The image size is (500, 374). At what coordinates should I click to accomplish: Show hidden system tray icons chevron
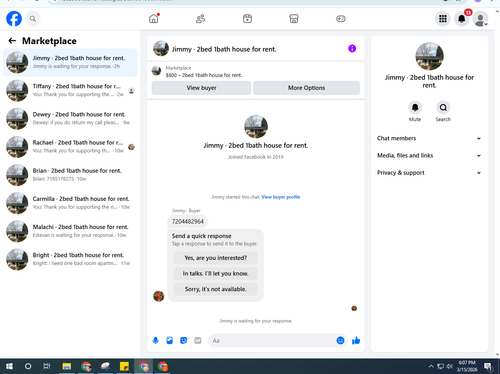click(x=431, y=367)
